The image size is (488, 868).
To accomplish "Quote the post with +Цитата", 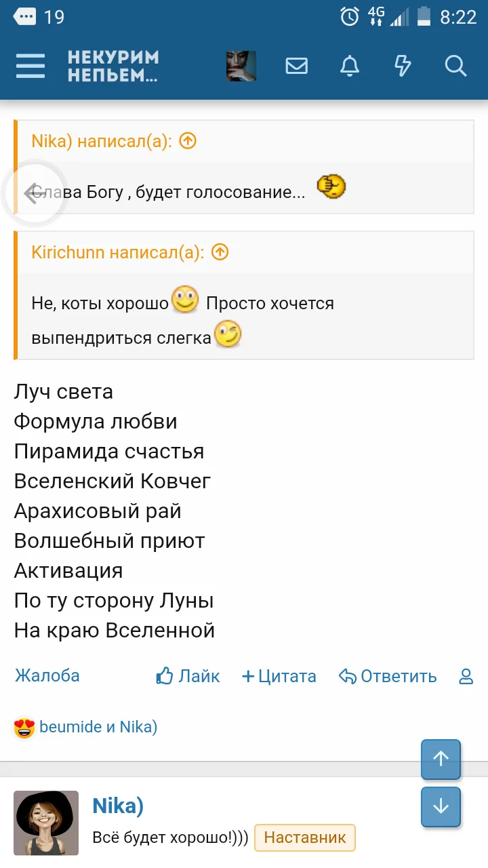I will [x=279, y=676].
